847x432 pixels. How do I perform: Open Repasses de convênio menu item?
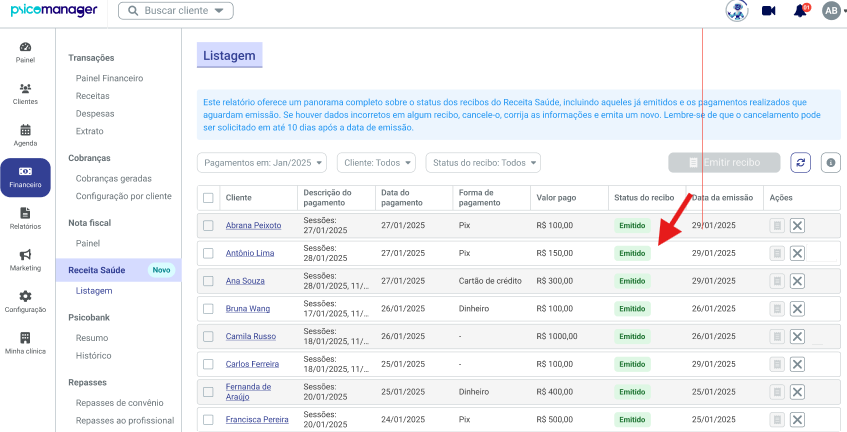point(119,403)
